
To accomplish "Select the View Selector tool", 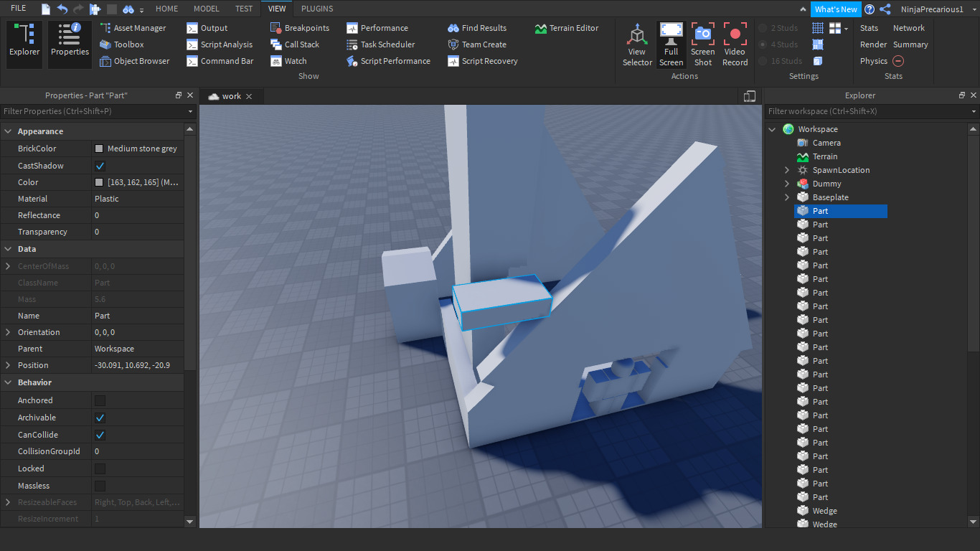I will coord(637,43).
